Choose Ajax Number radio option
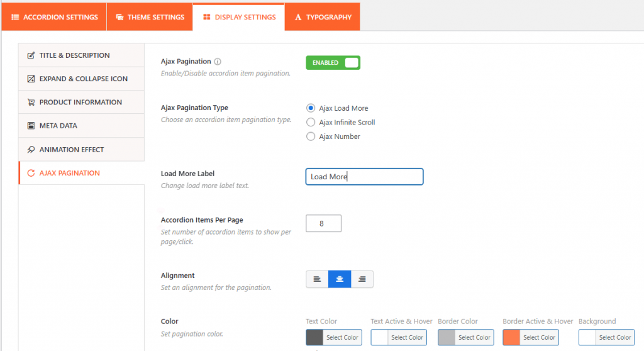The width and height of the screenshot is (644, 351). (x=311, y=136)
